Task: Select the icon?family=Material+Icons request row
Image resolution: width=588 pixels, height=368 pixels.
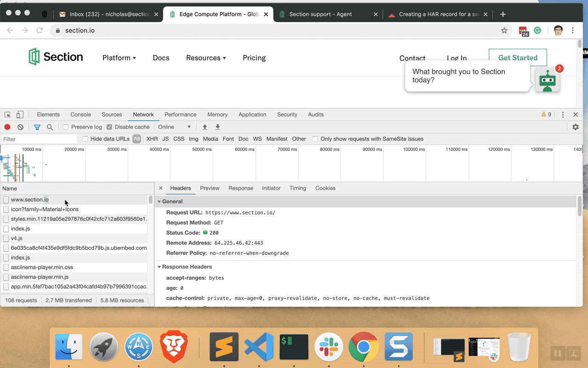Action: point(74,209)
